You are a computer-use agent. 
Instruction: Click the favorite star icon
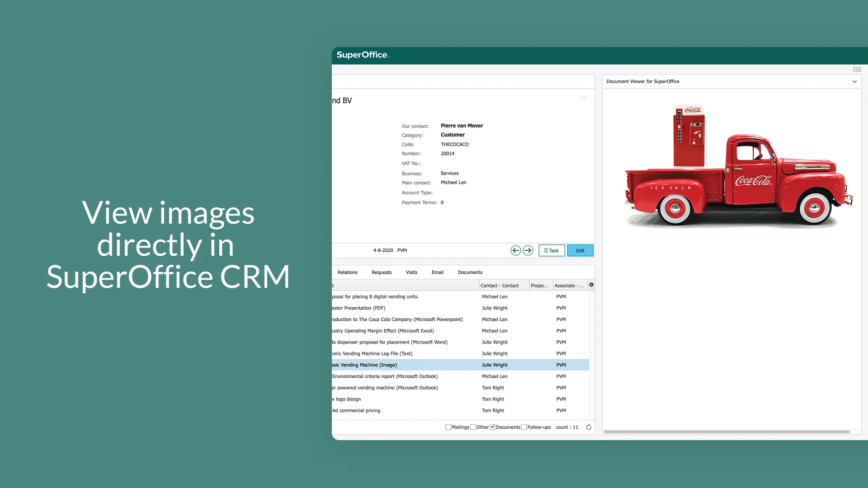583,99
